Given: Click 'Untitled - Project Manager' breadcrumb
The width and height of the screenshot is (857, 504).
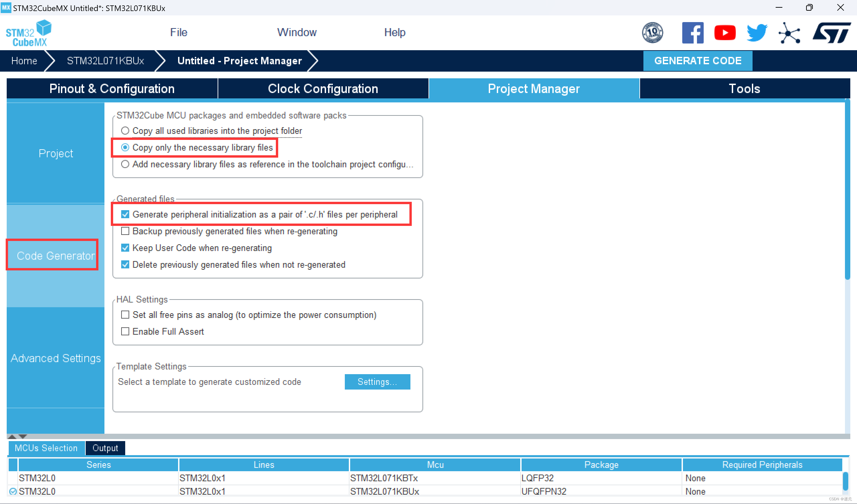Looking at the screenshot, I should coord(239,61).
